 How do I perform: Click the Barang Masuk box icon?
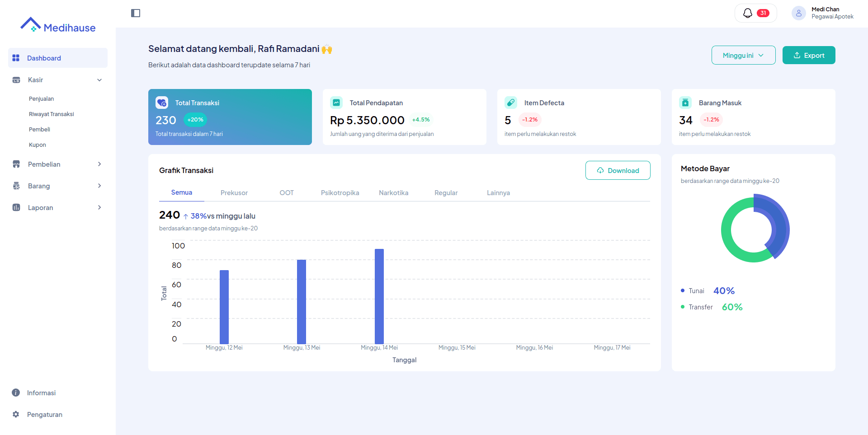pos(685,103)
